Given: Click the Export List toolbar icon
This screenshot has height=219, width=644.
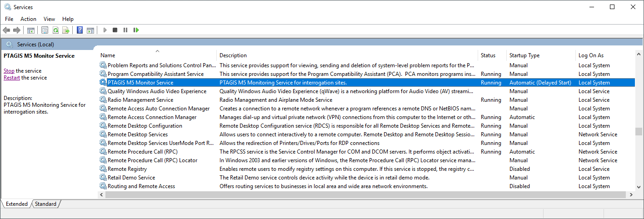Looking at the screenshot, I should (x=66, y=30).
